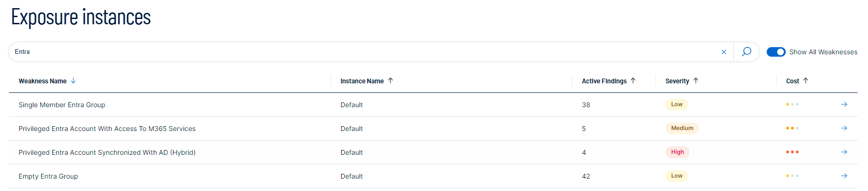
Task: Open arrow for Single Member Entra Group
Action: pyautogui.click(x=844, y=104)
